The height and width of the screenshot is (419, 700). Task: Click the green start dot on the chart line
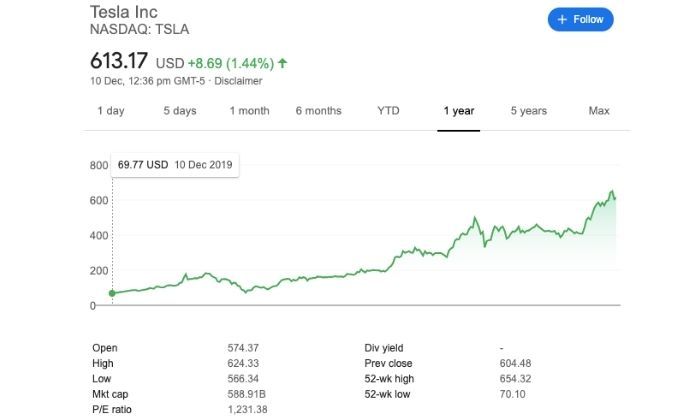112,293
